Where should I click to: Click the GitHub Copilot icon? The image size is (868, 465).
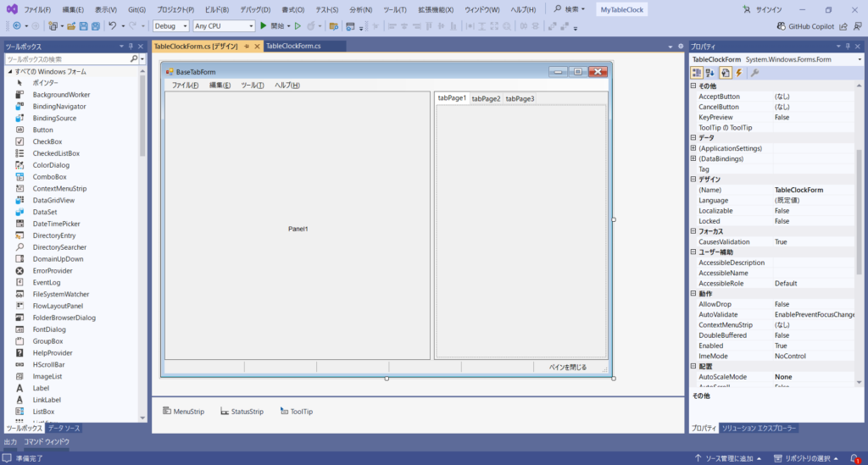[x=781, y=26]
